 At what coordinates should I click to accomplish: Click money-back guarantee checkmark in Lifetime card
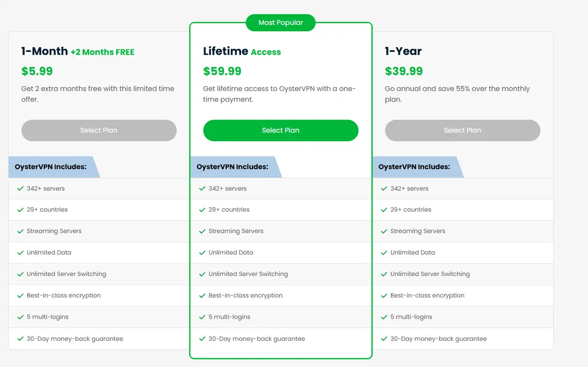coord(202,338)
